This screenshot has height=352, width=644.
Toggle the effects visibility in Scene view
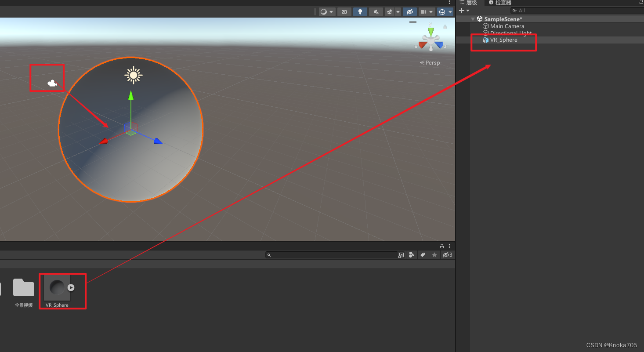tap(391, 12)
